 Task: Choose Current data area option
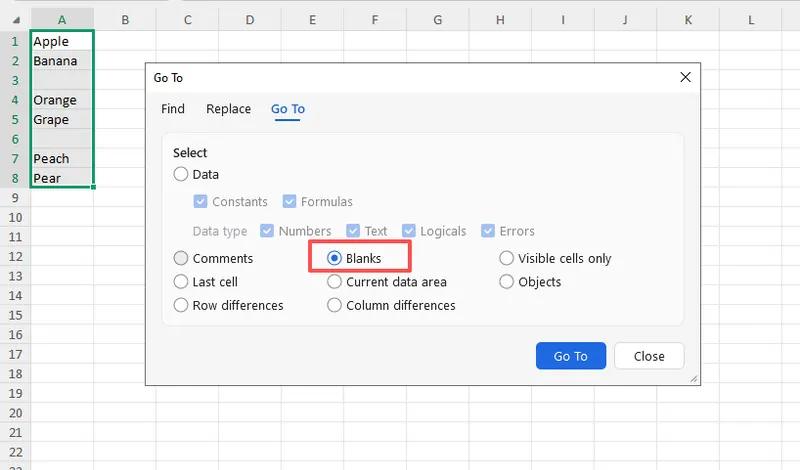(x=335, y=282)
